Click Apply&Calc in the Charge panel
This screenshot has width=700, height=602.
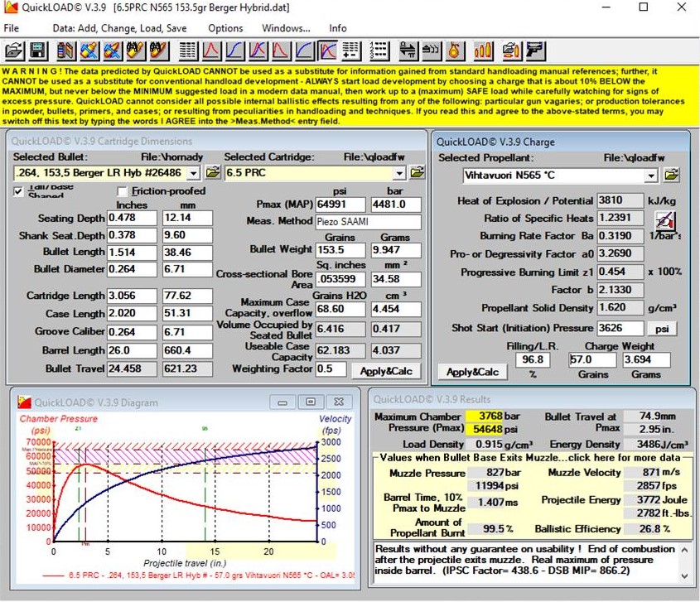point(472,372)
